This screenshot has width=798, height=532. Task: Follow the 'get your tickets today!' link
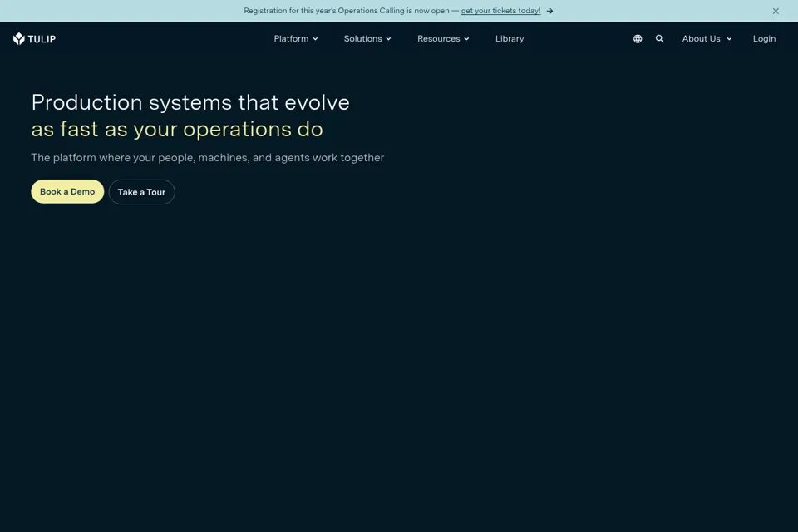500,11
